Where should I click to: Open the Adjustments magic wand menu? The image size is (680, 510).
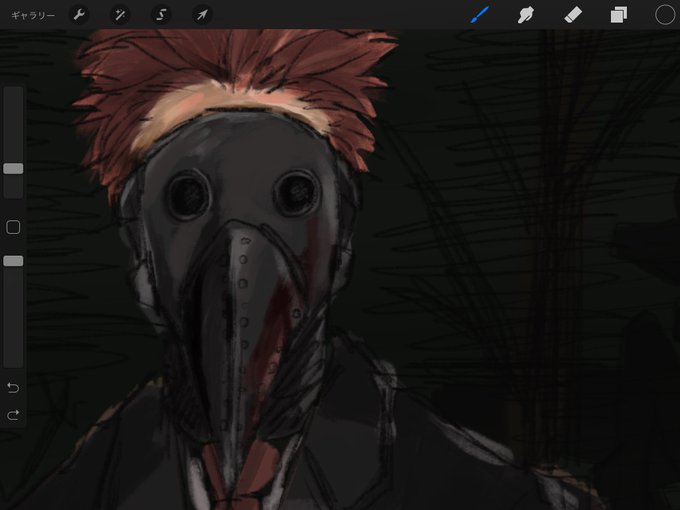(120, 15)
